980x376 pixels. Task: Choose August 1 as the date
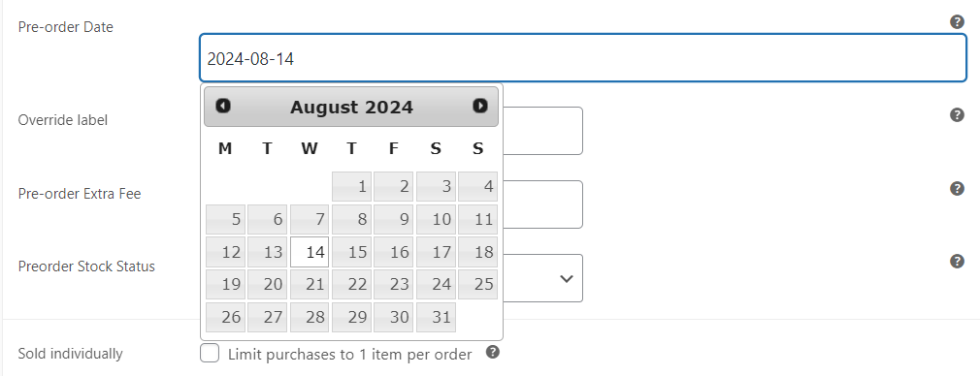click(351, 186)
